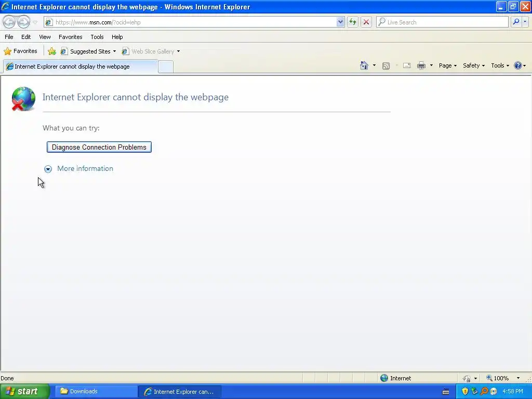Open the search provider options dropdown

[525, 22]
